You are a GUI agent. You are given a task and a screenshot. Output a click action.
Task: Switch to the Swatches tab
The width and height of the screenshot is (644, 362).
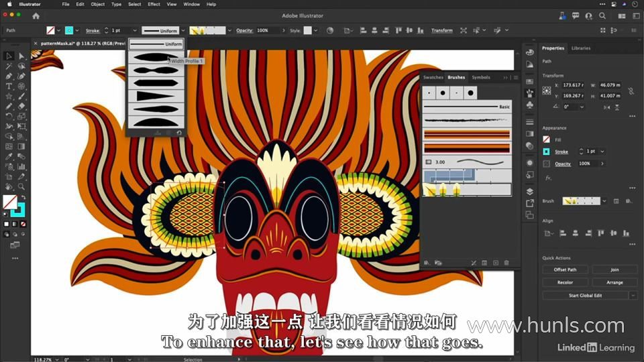click(x=433, y=77)
